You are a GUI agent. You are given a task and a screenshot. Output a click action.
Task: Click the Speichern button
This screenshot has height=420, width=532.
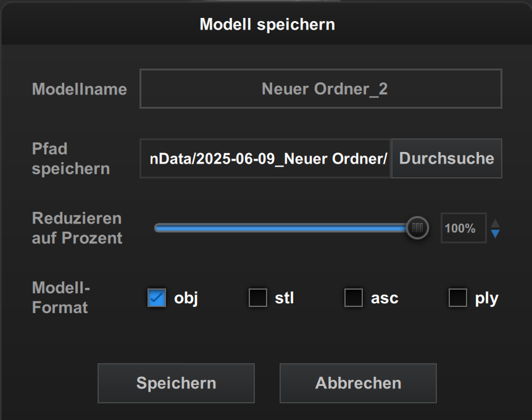[x=176, y=383]
